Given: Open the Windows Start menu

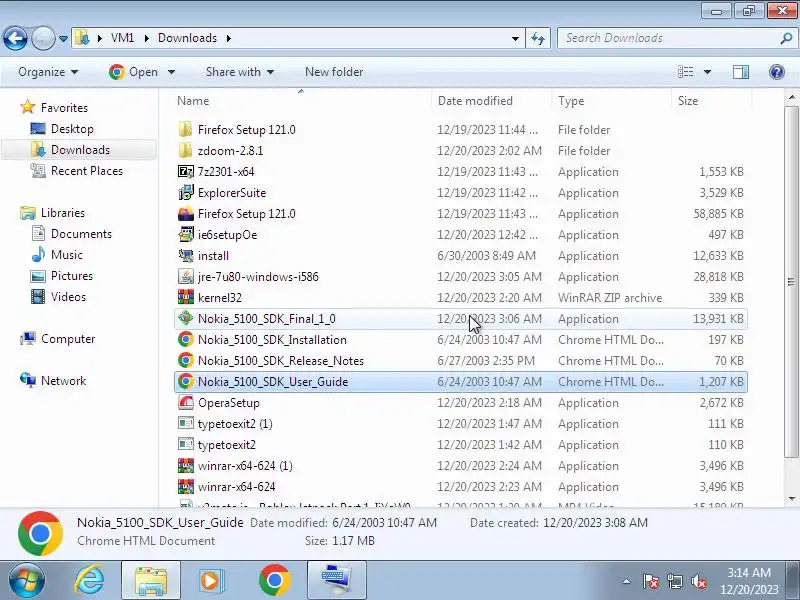Looking at the screenshot, I should click(27, 581).
